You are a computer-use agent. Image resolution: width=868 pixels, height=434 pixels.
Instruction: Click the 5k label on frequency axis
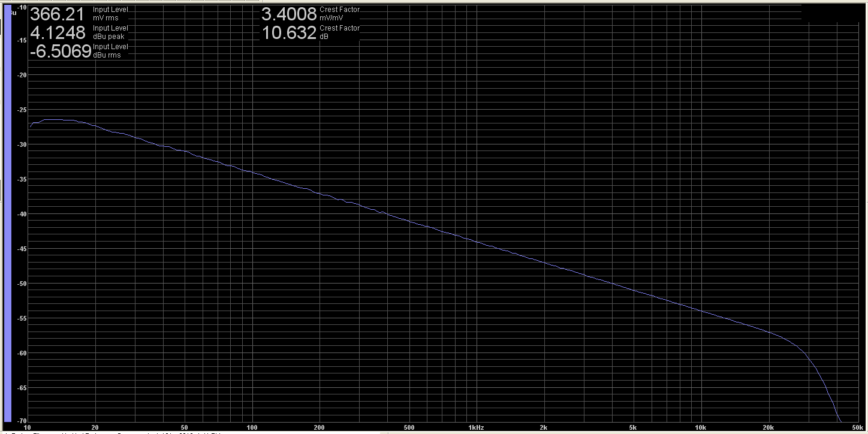point(633,427)
